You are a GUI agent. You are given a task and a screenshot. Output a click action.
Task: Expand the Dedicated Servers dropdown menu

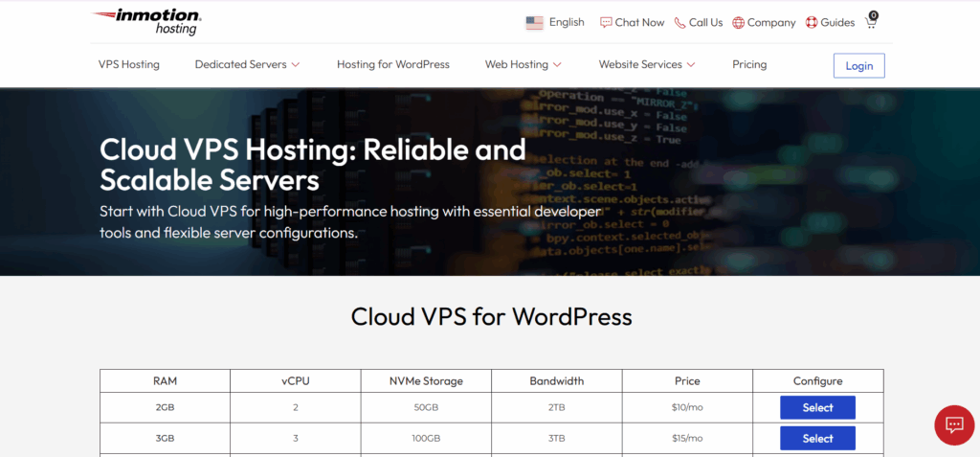coord(247,64)
